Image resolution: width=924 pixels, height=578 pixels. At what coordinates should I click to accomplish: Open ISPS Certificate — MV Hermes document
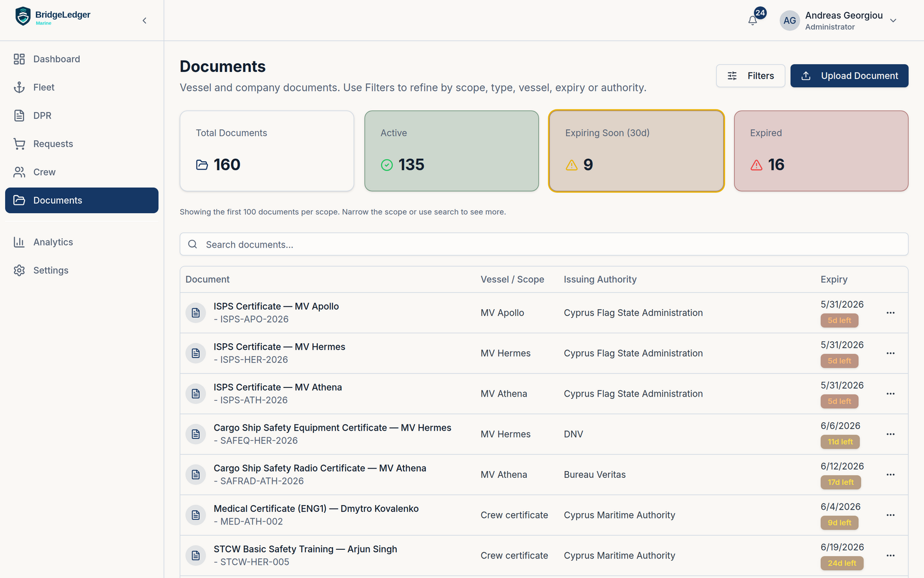click(279, 347)
